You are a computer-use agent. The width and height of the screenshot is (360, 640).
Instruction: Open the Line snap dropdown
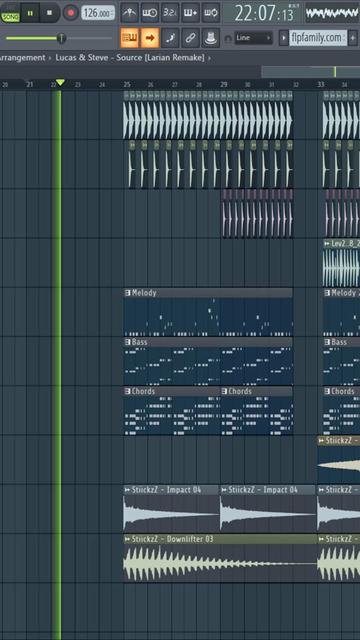[x=253, y=38]
